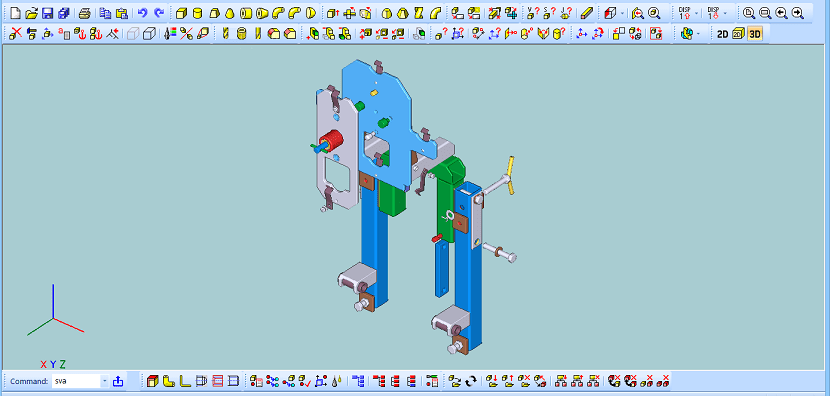Insert the half-sphere solid primitive
The image size is (830, 396).
pos(311,13)
